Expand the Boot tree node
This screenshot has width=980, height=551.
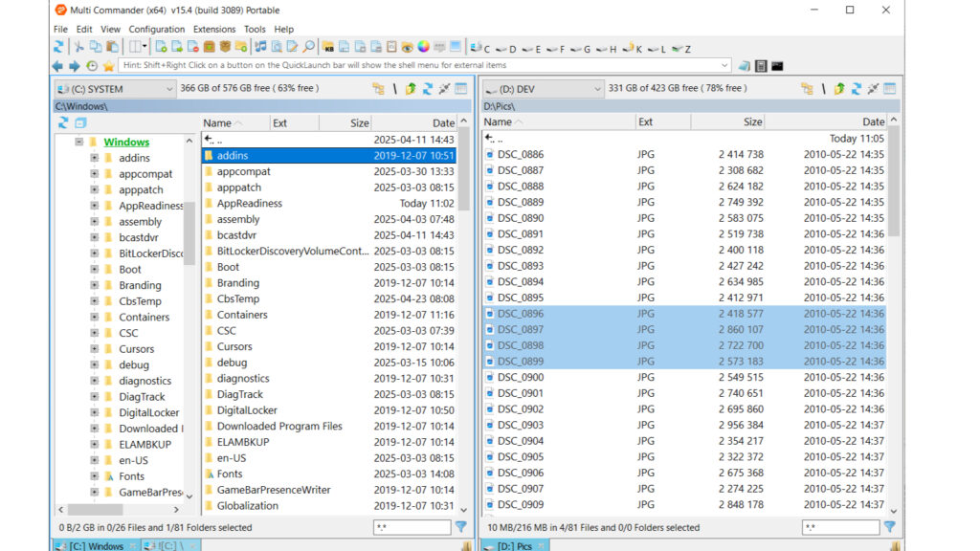point(95,269)
